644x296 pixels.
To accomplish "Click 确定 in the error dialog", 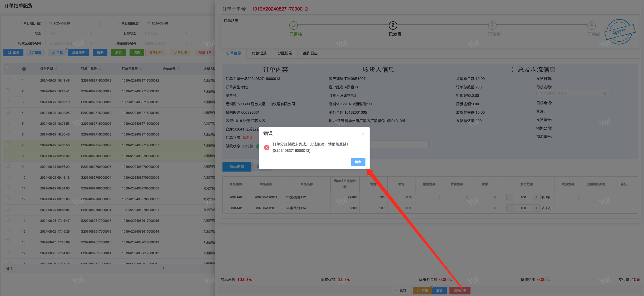I will tap(358, 162).
